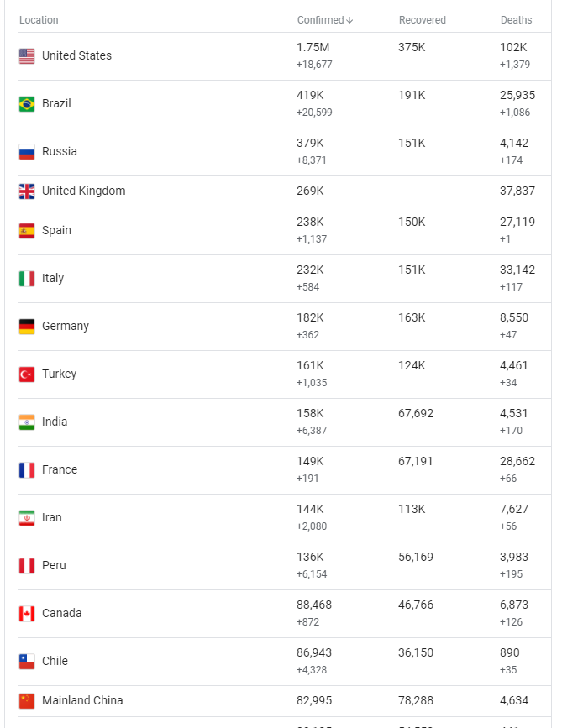Click the Chile flag icon

click(27, 662)
